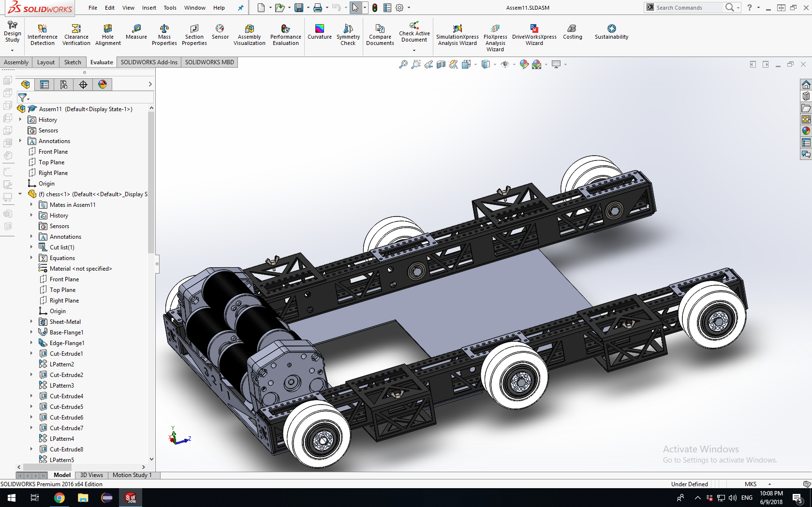Open Section Properties
The image size is (812, 507).
coord(194,35)
